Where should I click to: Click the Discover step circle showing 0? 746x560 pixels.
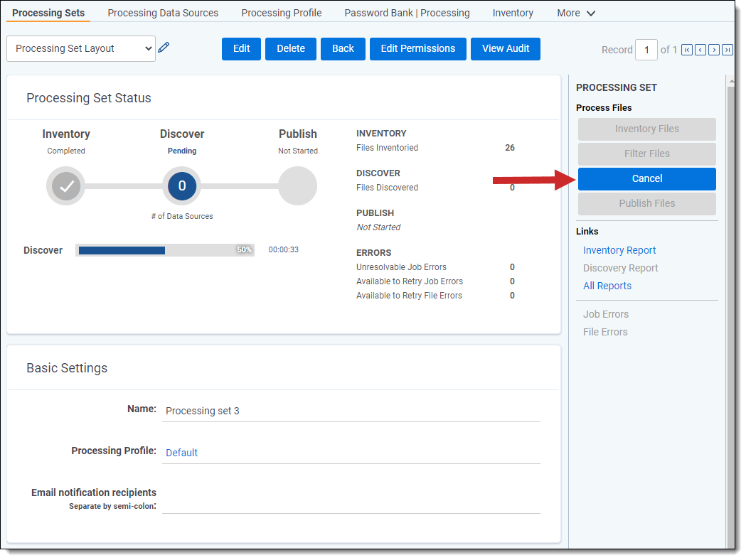point(182,186)
